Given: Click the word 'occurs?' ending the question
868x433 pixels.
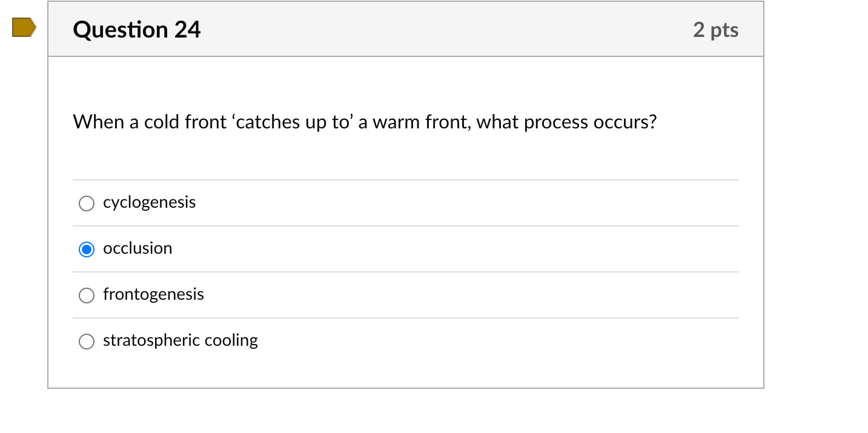Looking at the screenshot, I should 625,122.
